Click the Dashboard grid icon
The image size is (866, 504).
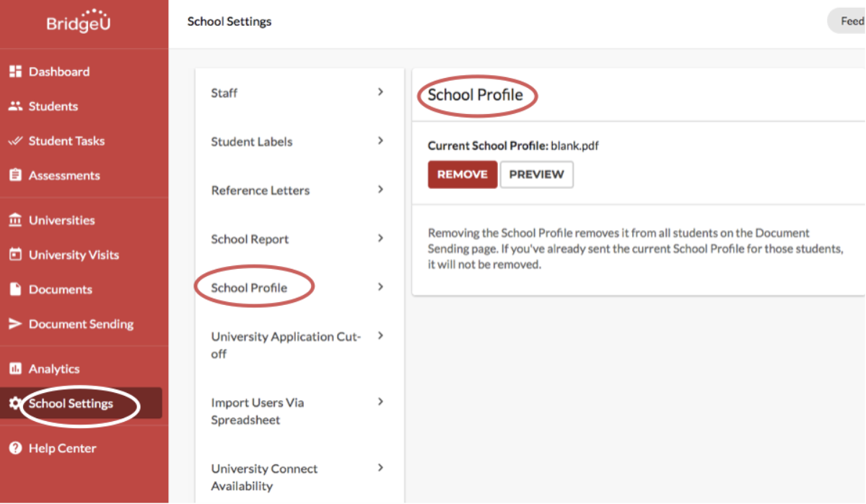coord(15,71)
